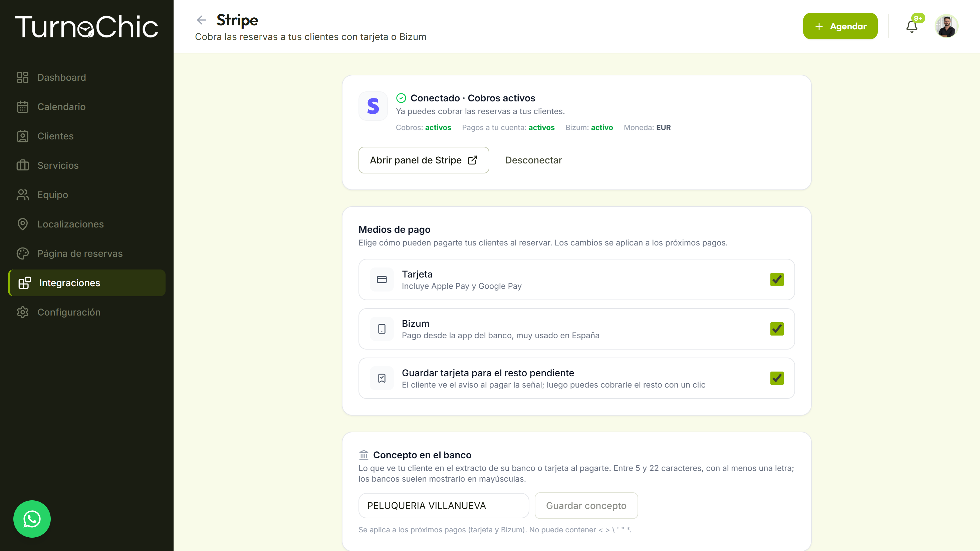Click the card icon in Tarjeta row

click(x=382, y=280)
